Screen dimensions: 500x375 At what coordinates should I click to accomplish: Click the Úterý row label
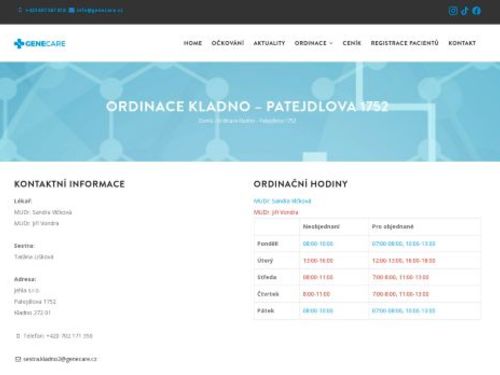coord(265,261)
